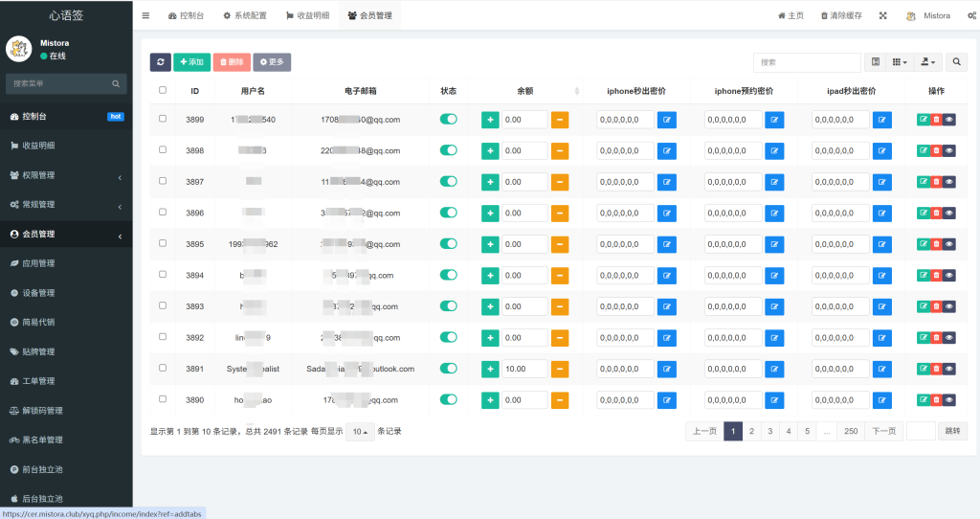Edit iphone秒出密价 for ID 3898

coord(667,150)
